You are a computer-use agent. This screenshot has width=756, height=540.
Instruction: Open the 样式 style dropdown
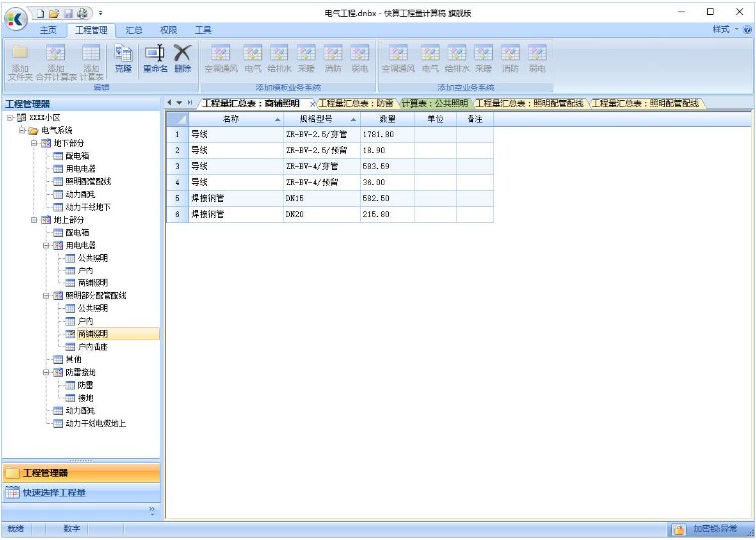(723, 30)
